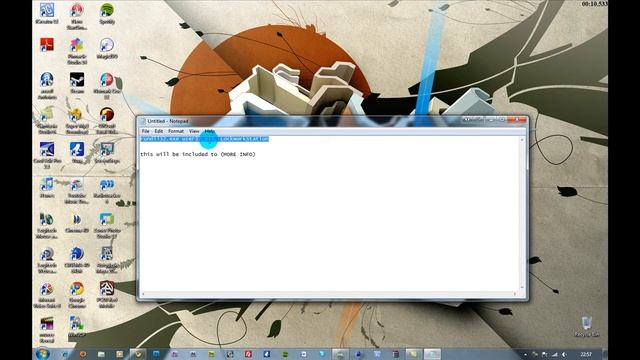Screen dimensions: 640x360
Task: Select the Spotify desktop icon
Action: point(107,13)
